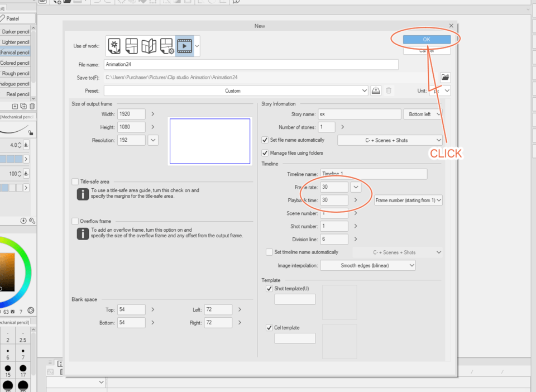Open the Resolution dropdown arrow

pyautogui.click(x=153, y=140)
